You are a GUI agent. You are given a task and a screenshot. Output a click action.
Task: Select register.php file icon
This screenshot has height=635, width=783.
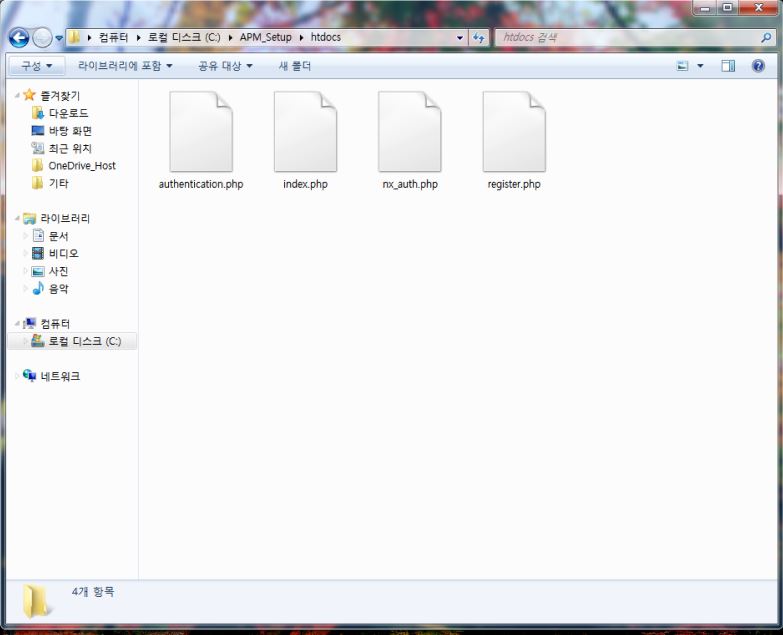514,132
